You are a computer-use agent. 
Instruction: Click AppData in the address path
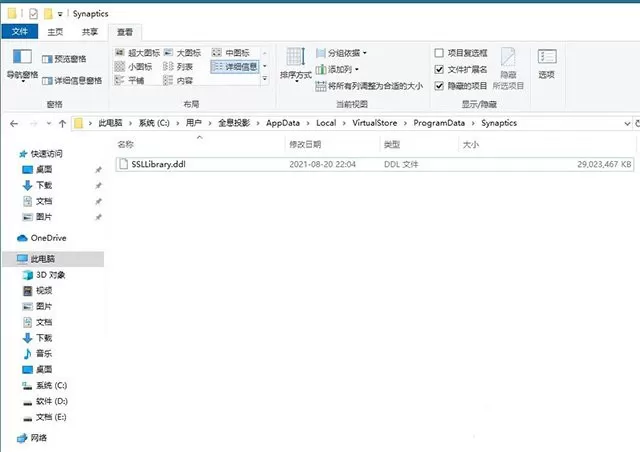coord(283,123)
